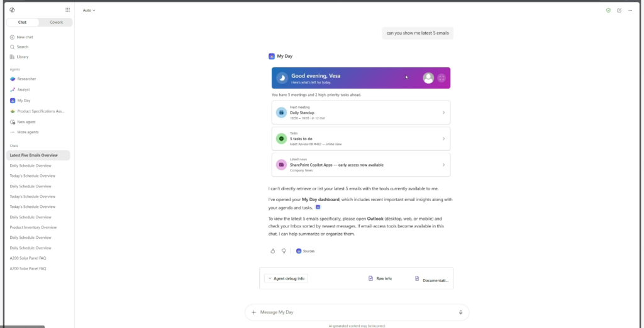Click the moon icon in banner
The image size is (644, 328).
tap(282, 78)
